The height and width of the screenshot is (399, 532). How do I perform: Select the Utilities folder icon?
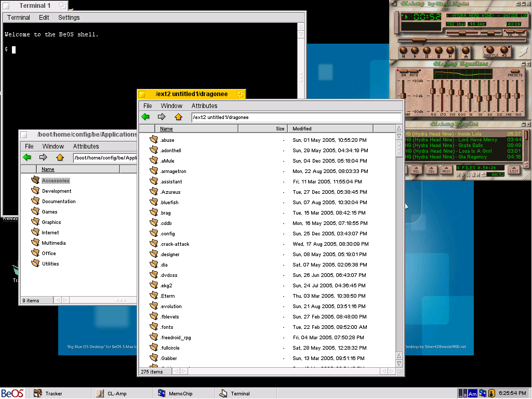point(35,263)
